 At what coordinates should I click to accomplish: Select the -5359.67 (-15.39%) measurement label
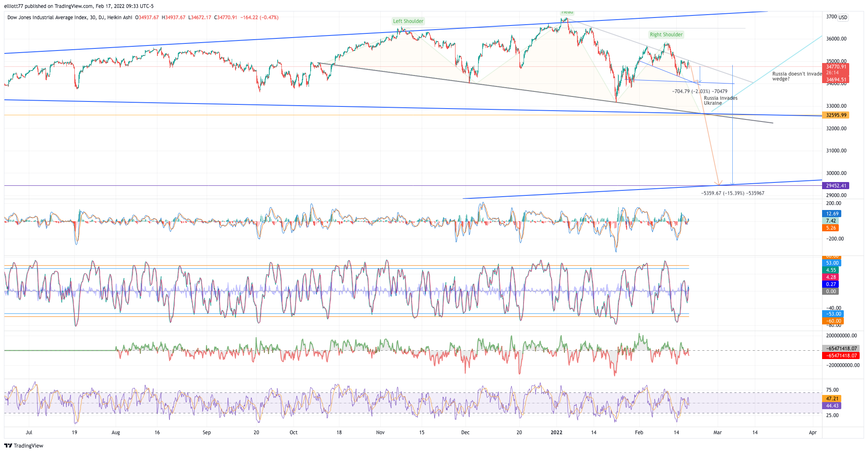[x=733, y=193]
